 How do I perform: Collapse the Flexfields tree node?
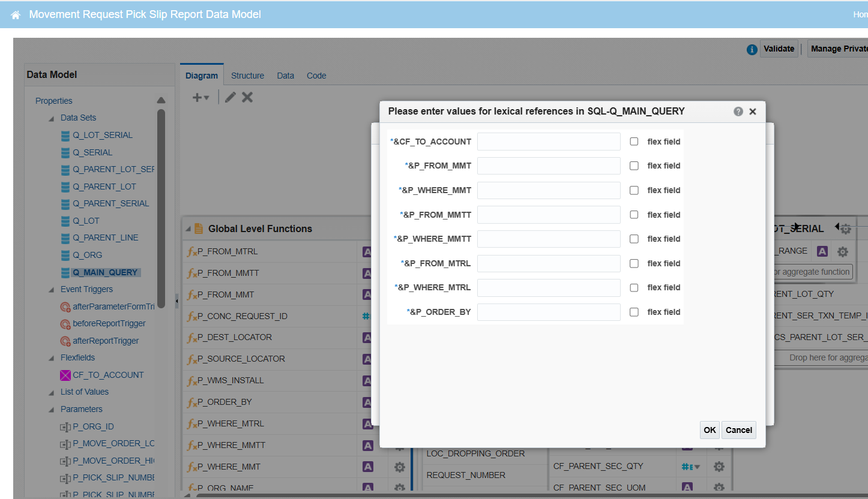point(51,359)
